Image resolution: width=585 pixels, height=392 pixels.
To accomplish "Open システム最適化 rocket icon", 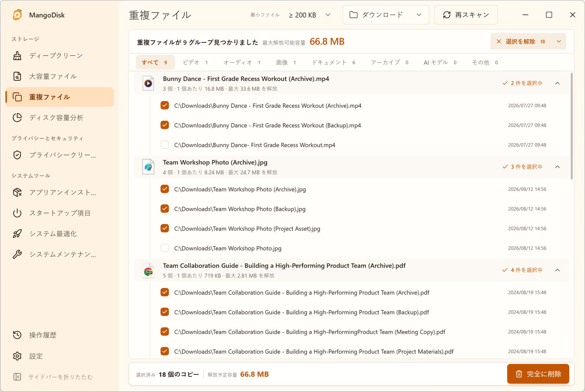I will tap(17, 233).
